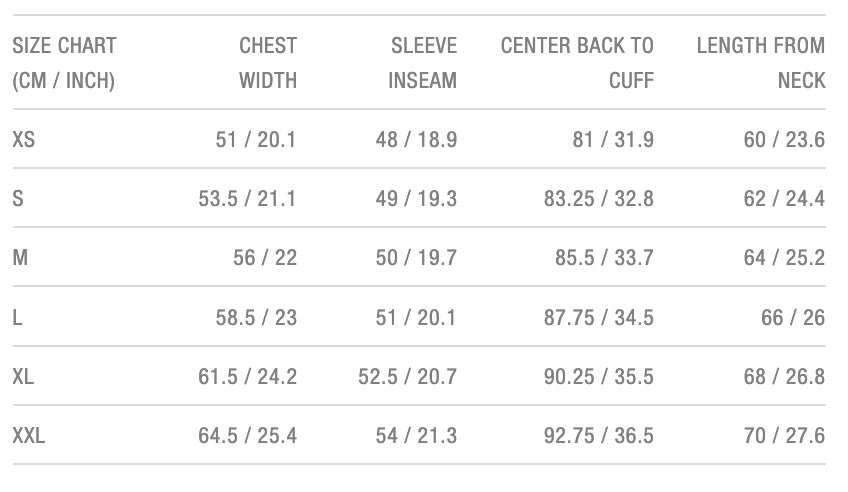Select the XXL size row label

tap(29, 436)
